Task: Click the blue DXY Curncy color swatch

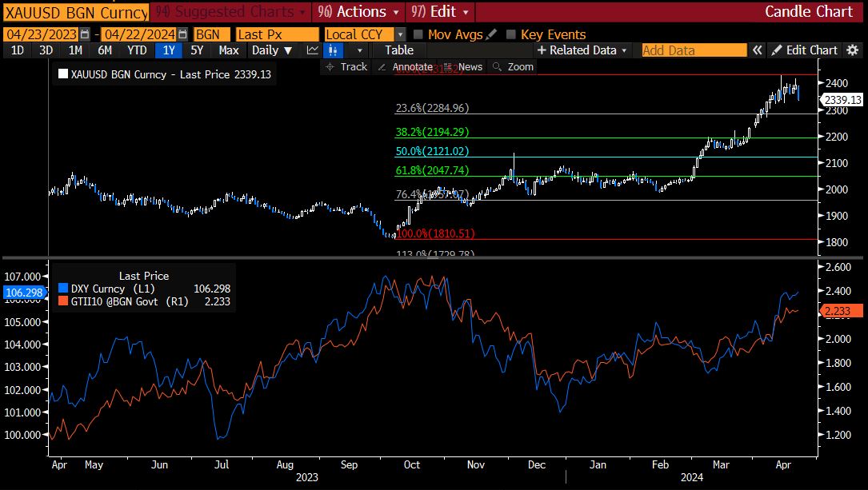Action: click(x=63, y=288)
